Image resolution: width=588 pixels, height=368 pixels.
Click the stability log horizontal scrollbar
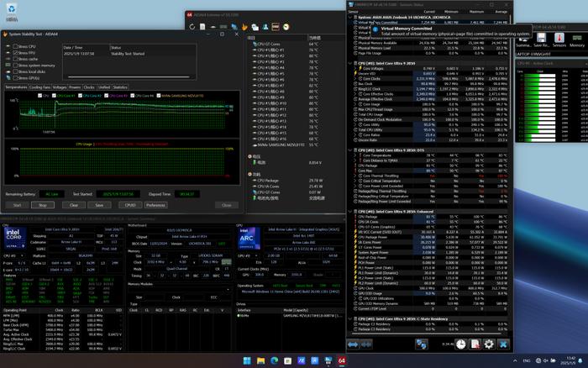pos(129,77)
